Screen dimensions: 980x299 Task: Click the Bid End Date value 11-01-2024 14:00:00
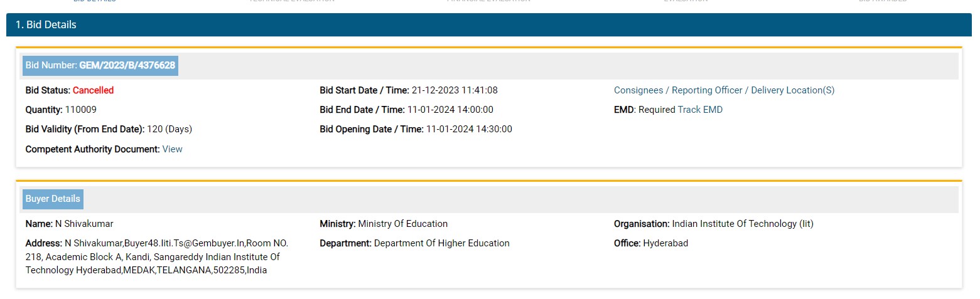point(450,110)
